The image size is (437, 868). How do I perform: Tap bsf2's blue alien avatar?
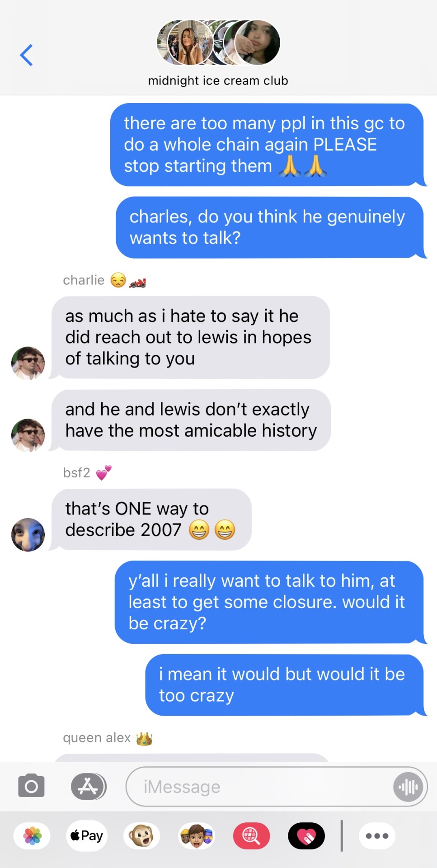28,534
